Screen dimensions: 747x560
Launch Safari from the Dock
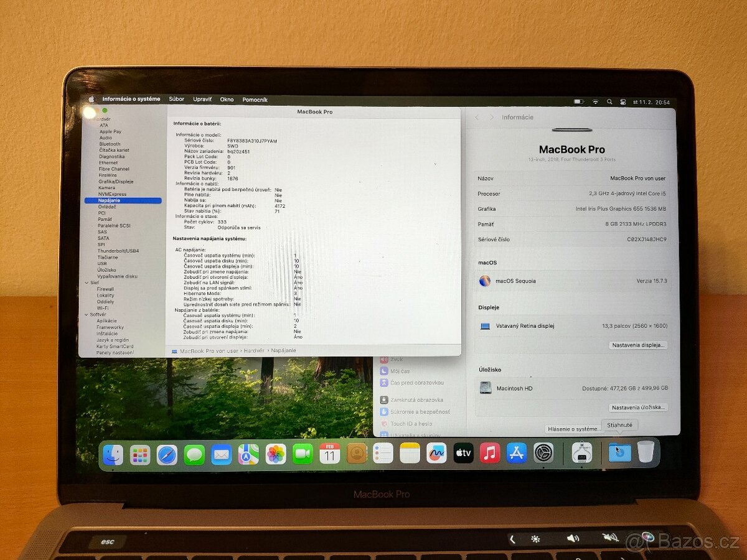[167, 455]
